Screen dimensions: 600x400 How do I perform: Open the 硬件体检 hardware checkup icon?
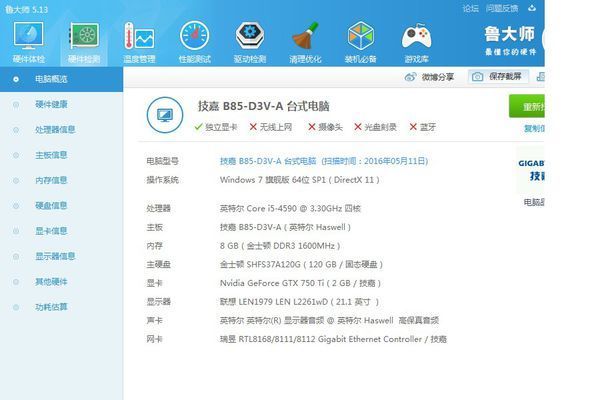pyautogui.click(x=29, y=36)
